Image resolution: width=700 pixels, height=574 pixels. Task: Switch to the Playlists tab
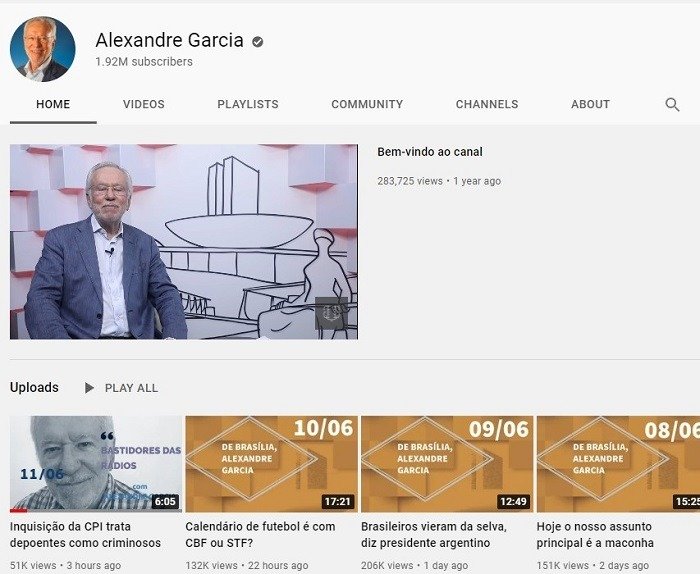click(248, 104)
